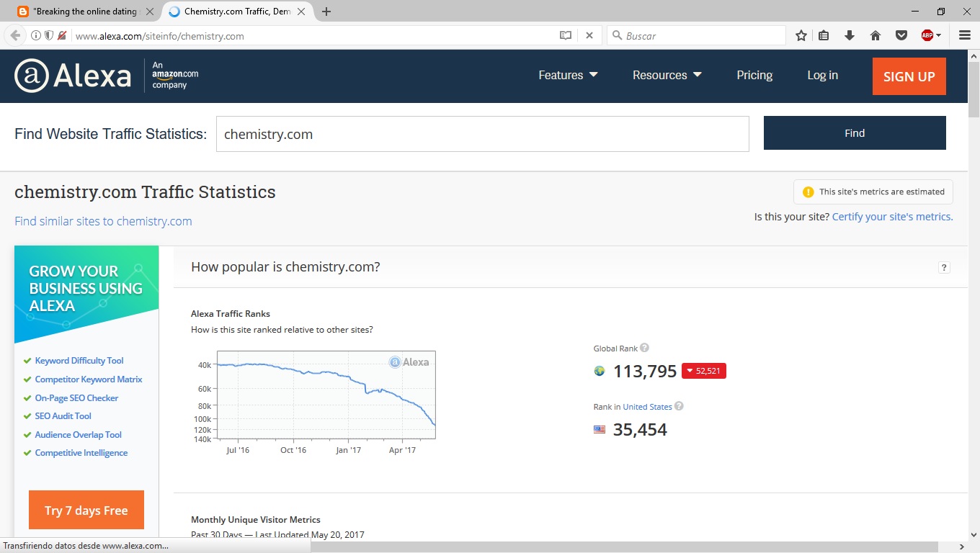Image resolution: width=980 pixels, height=553 pixels.
Task: Click the chemistry.com Traffic Statistics heading
Action: click(x=145, y=192)
